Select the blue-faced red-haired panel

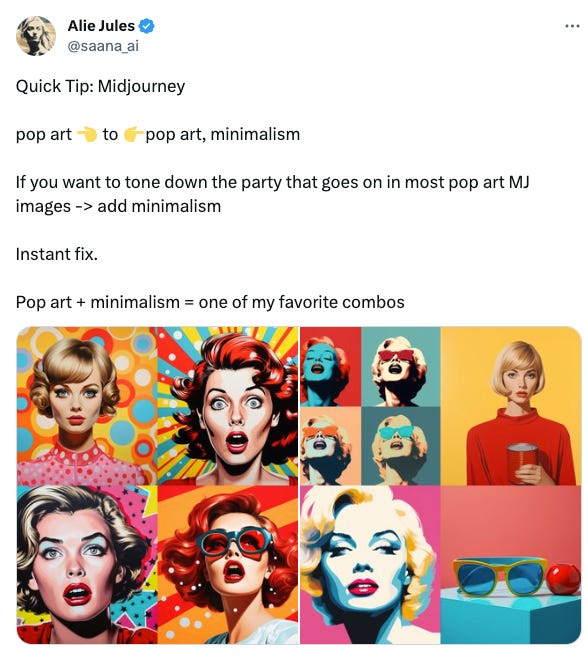click(330, 367)
